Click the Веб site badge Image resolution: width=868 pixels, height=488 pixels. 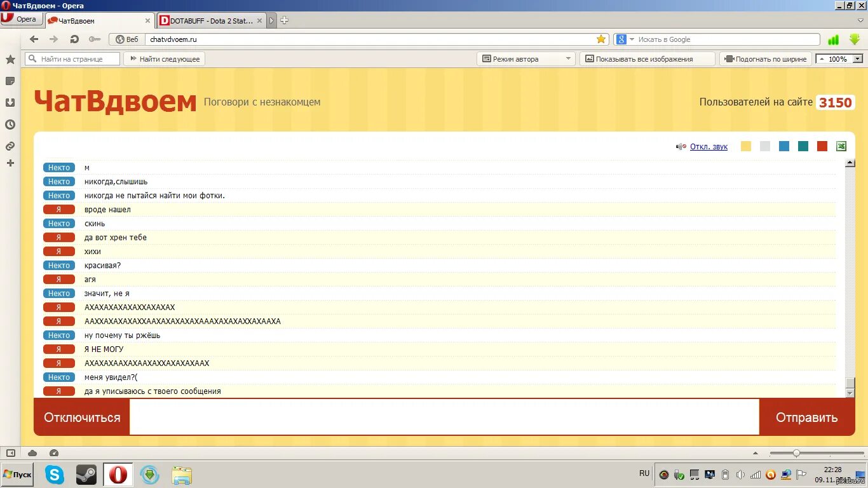tap(126, 39)
